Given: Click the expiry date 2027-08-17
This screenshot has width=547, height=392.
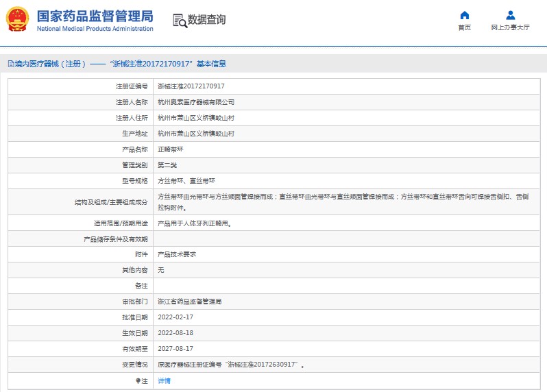Looking at the screenshot, I should pos(175,349).
